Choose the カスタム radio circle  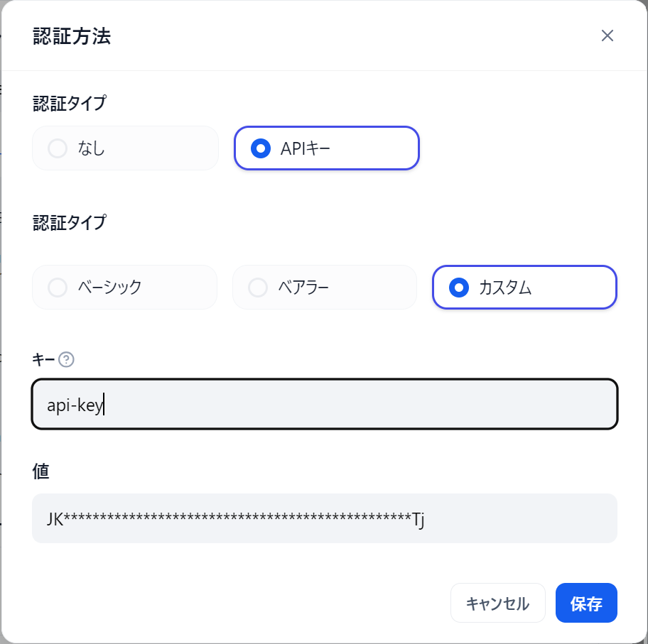(459, 288)
